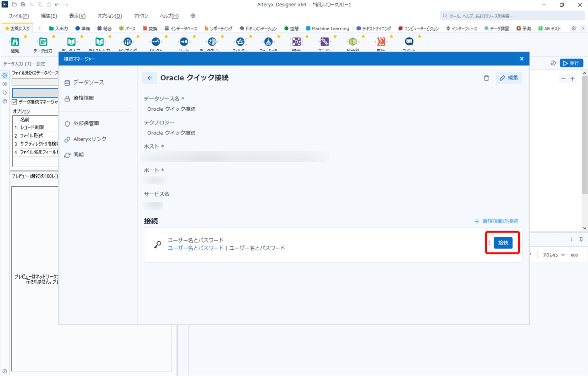588x376 pixels.
Task: Open the globe language icon
Action: point(193,16)
